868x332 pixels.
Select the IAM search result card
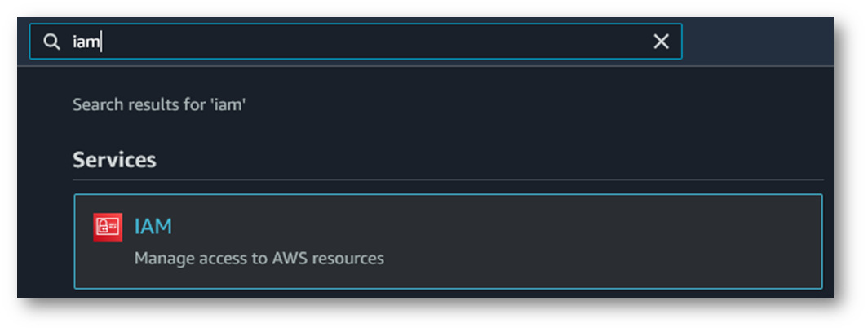[x=447, y=241]
